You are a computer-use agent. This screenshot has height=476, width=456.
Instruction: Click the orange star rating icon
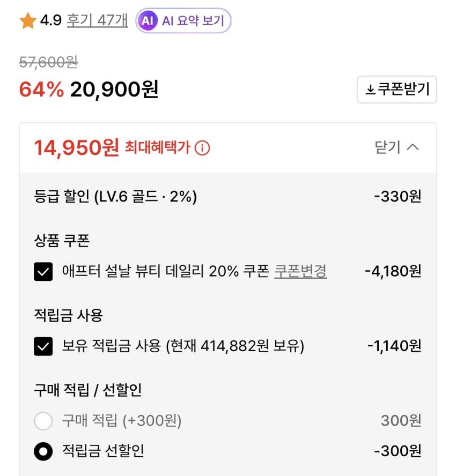[x=27, y=21]
